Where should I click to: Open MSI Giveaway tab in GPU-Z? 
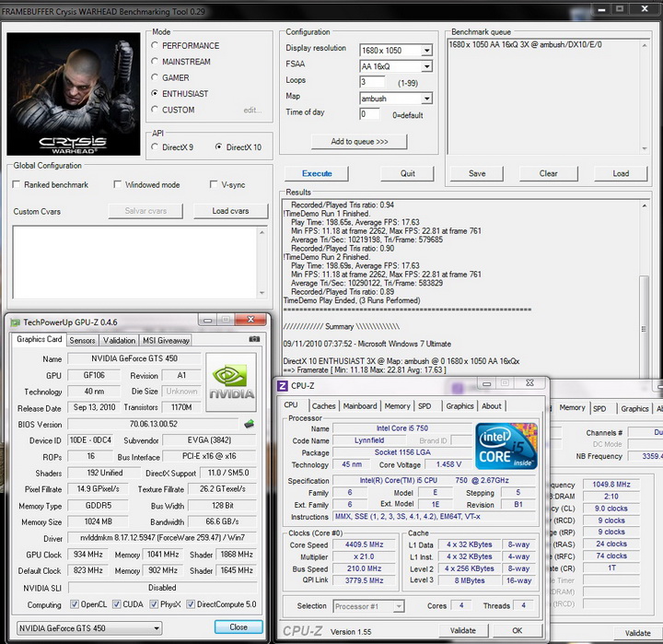point(166,340)
